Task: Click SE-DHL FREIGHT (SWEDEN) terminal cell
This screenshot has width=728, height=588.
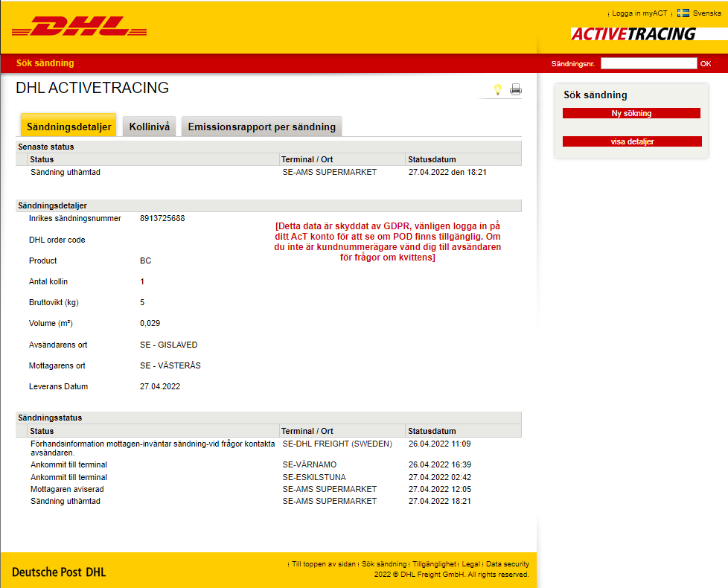Action: tap(337, 444)
